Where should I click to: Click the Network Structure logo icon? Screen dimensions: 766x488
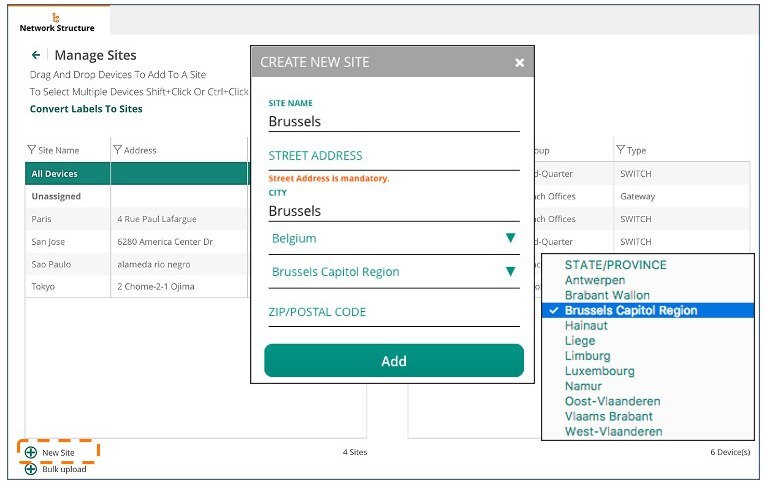point(57,16)
